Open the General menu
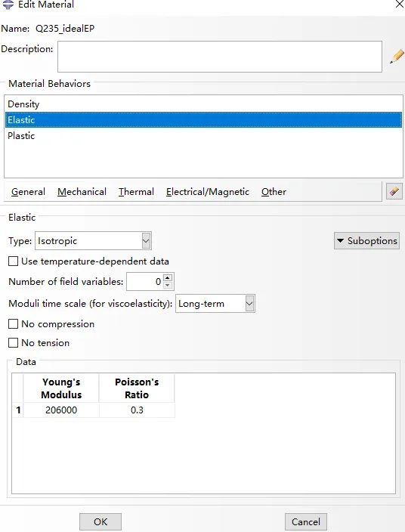The image size is (405, 532). (28, 192)
